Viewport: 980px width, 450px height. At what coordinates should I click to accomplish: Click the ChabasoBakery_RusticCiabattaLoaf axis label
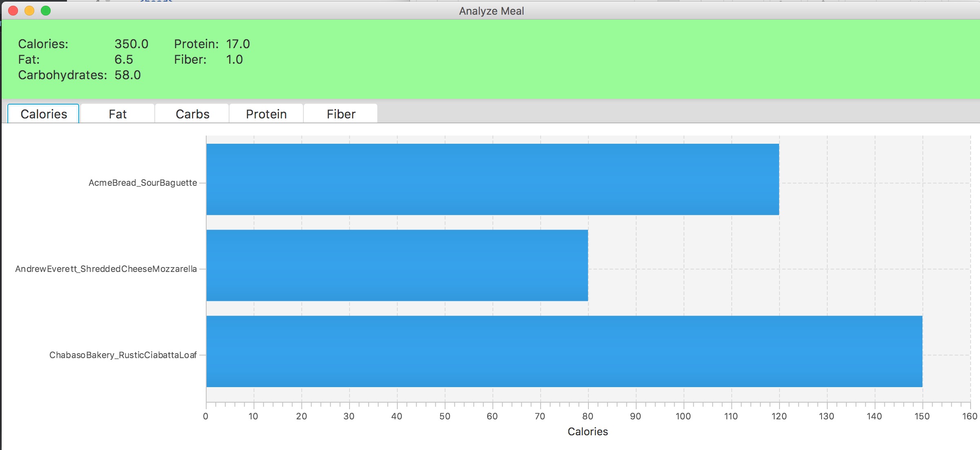pyautogui.click(x=123, y=355)
